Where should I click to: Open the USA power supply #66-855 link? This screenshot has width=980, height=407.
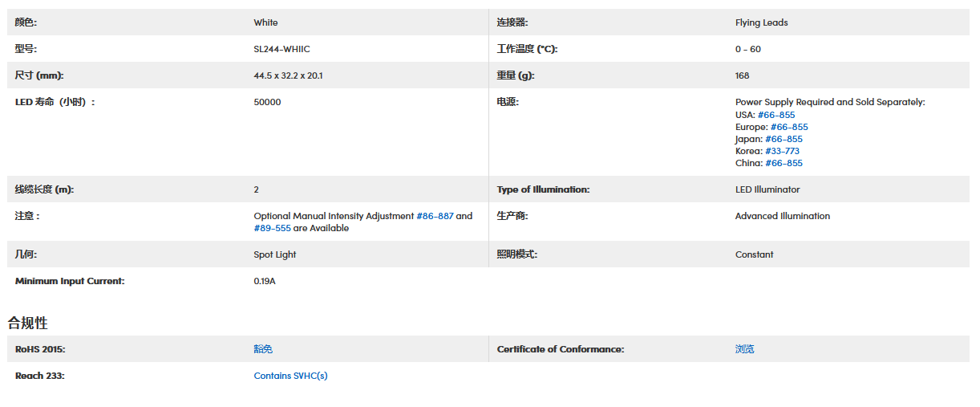point(776,115)
